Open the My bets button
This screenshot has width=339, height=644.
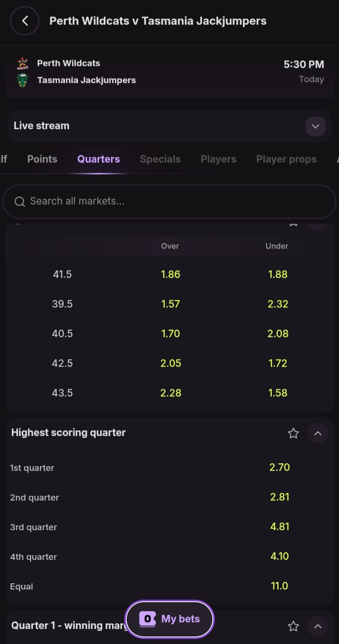click(169, 619)
